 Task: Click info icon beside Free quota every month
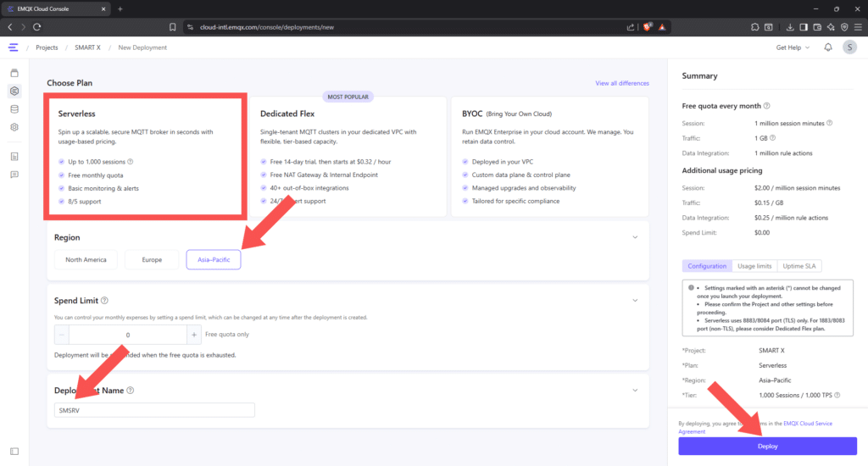766,106
